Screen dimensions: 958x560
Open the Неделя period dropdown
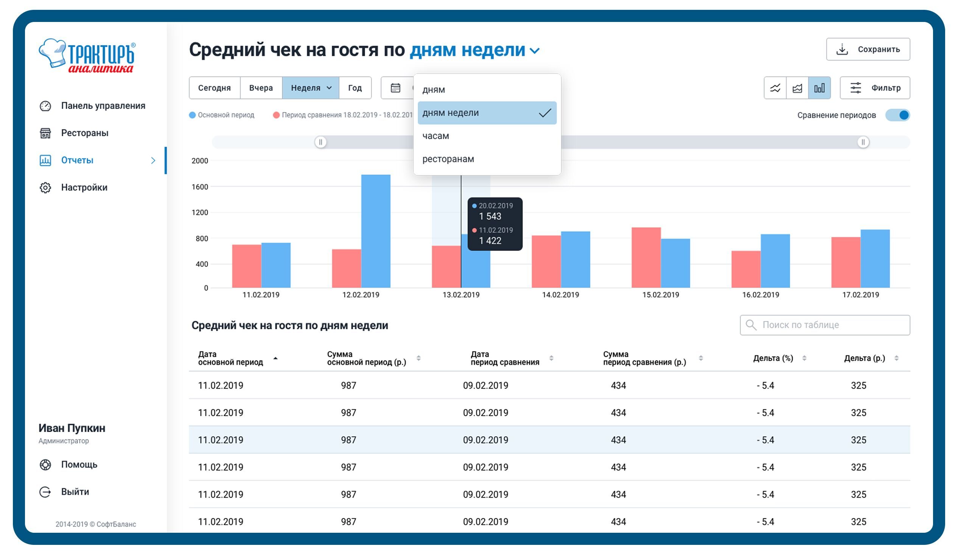311,88
